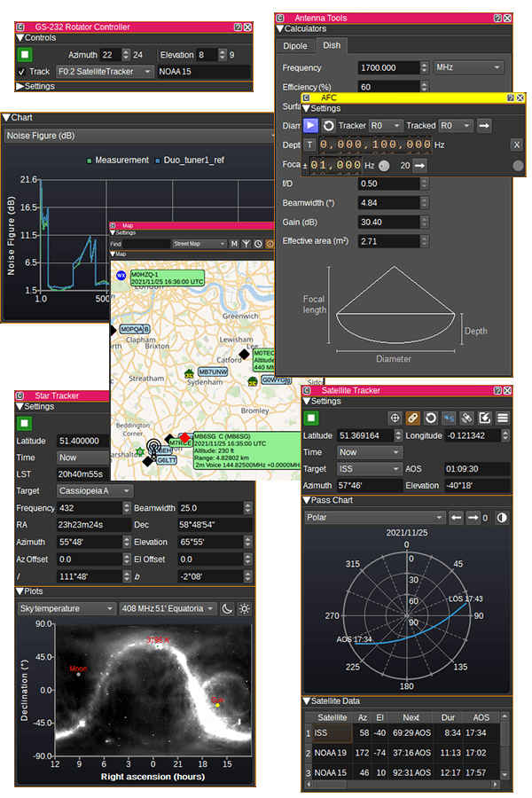Select the MB7UNW marker on the map
The width and height of the screenshot is (532, 798).
(x=212, y=372)
